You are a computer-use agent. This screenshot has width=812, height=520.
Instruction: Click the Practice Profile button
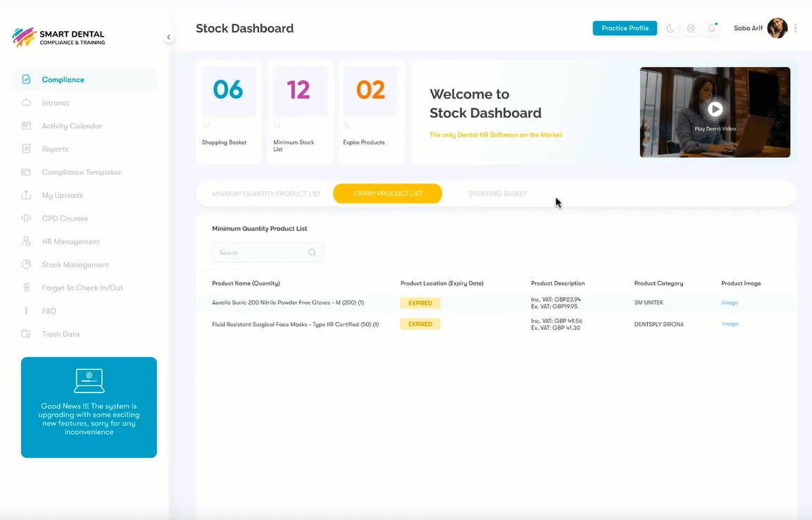[x=625, y=28]
